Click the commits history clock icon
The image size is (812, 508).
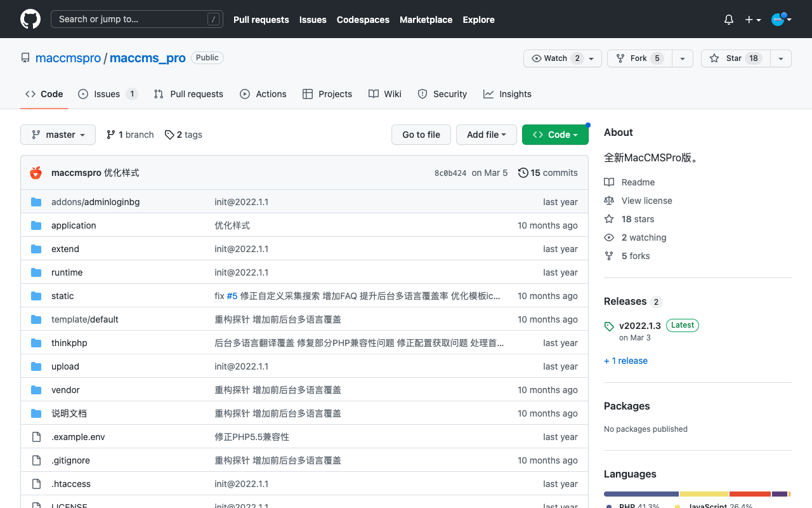(523, 172)
